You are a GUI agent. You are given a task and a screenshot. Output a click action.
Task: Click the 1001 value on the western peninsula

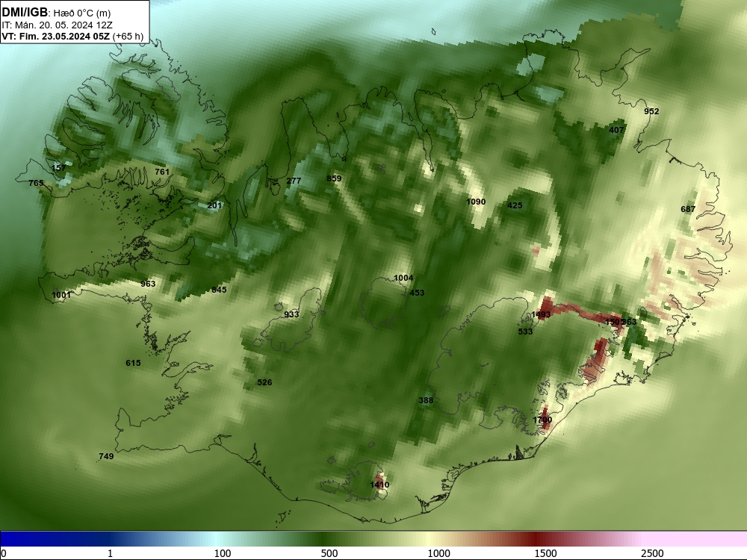[61, 295]
